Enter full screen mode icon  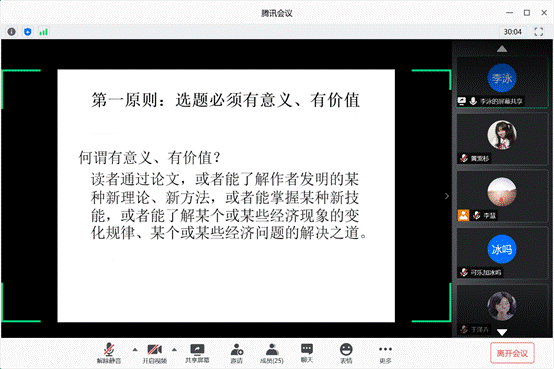coord(538,32)
